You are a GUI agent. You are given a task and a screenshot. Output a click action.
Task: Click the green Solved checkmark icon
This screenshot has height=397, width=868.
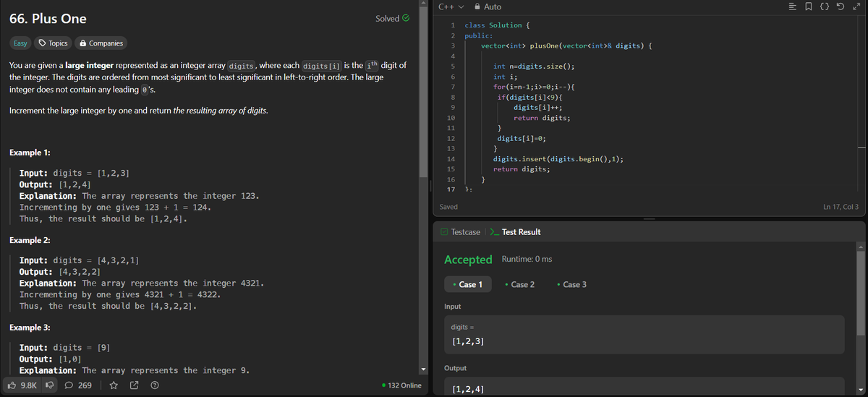[406, 18]
